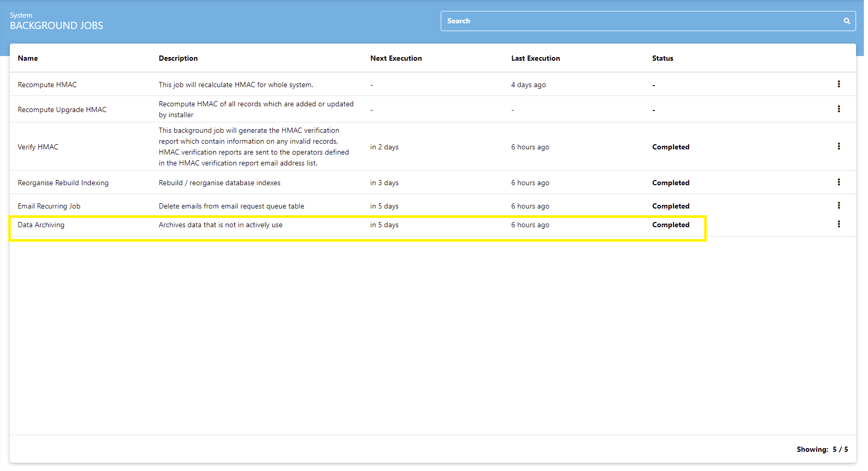The height and width of the screenshot is (471, 868).
Task: Select the Data Archiving job name
Action: pos(41,225)
